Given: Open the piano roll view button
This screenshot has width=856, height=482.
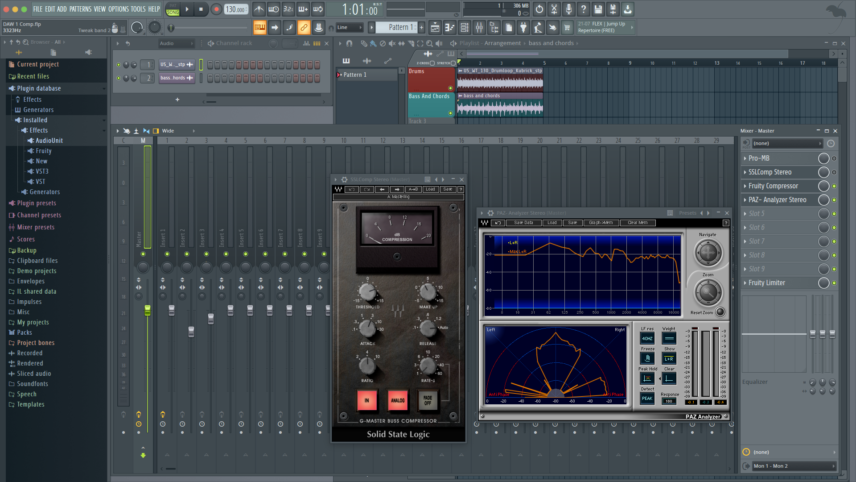Looking at the screenshot, I should tap(449, 27).
